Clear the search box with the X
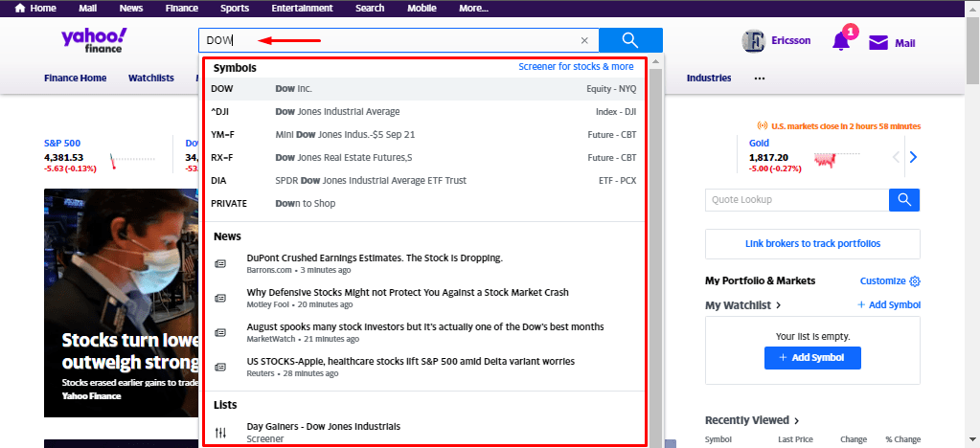Image resolution: width=980 pixels, height=448 pixels. (584, 40)
